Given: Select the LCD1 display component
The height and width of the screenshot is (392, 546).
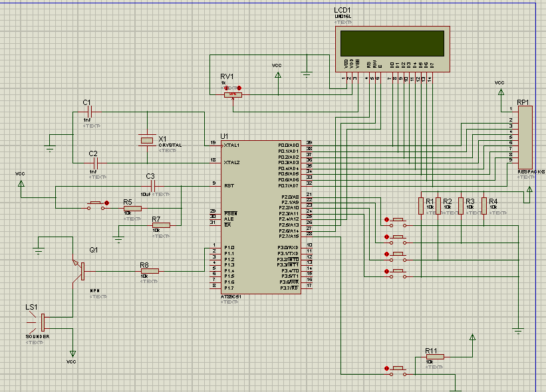Looking at the screenshot, I should (x=392, y=49).
